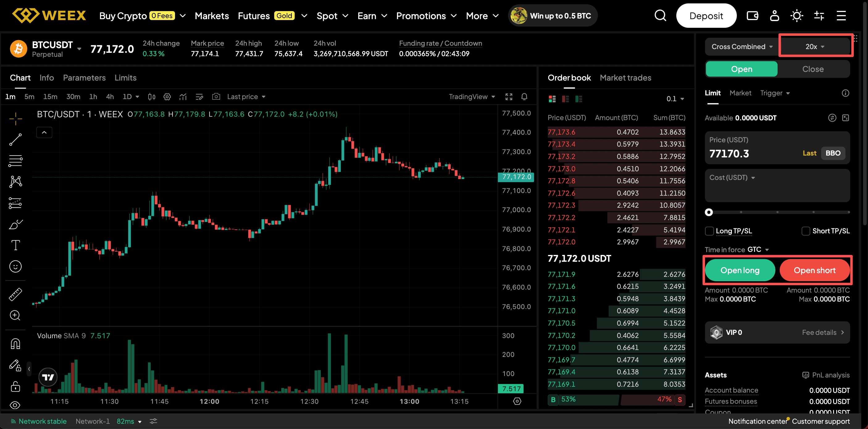Open the limit order info icon

pyautogui.click(x=845, y=93)
